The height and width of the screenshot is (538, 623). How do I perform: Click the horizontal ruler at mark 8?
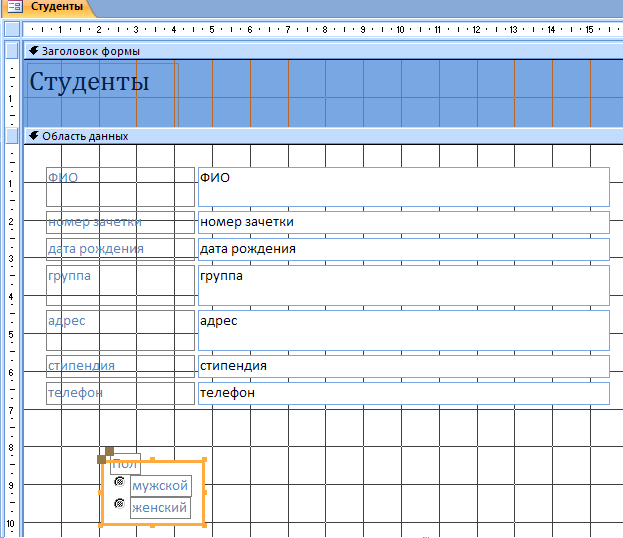(325, 29)
